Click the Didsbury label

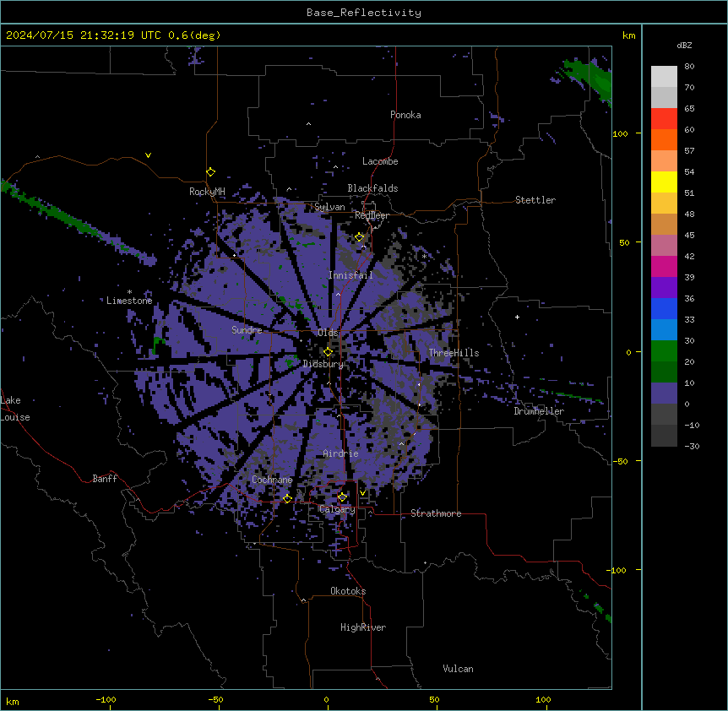coord(323,364)
